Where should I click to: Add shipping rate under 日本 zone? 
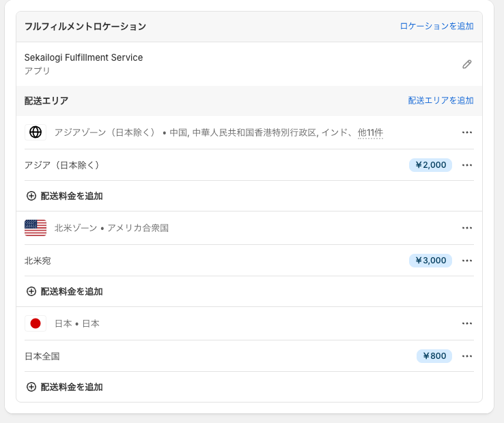pyautogui.click(x=65, y=387)
